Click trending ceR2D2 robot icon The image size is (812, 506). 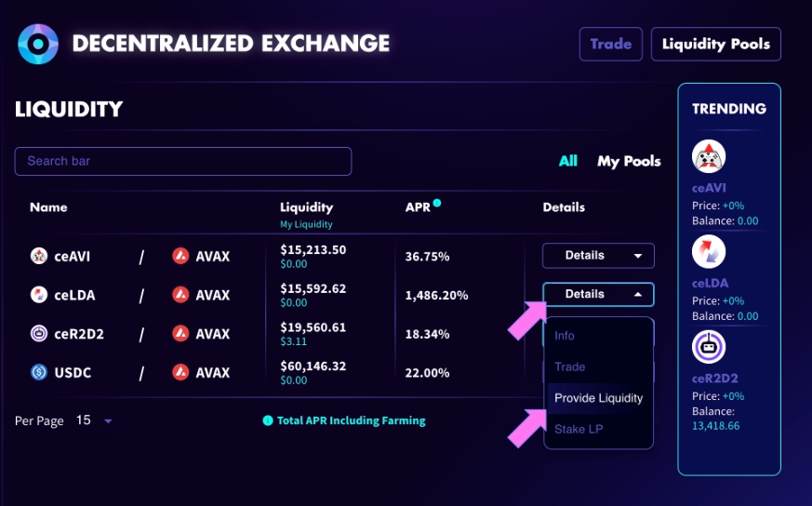[x=710, y=347]
